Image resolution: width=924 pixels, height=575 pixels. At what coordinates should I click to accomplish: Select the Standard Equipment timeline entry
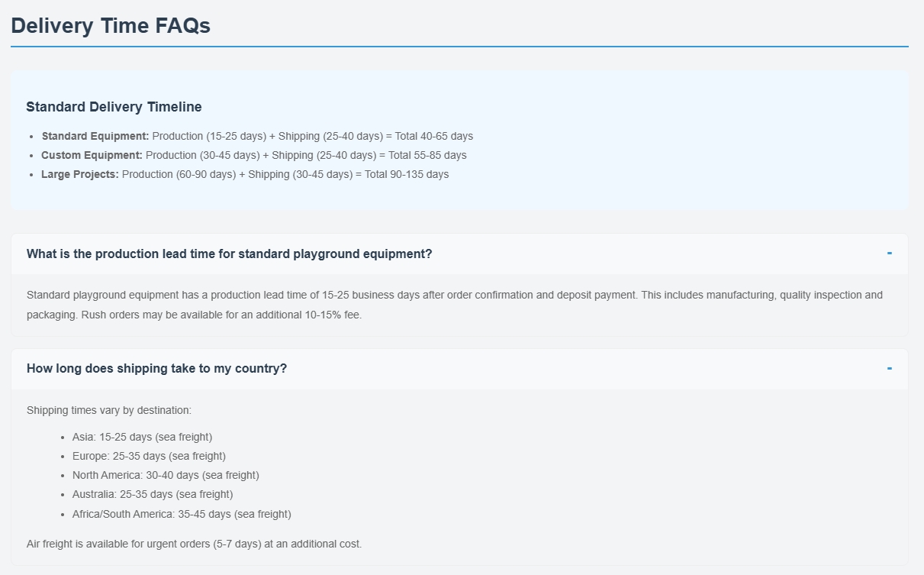pyautogui.click(x=257, y=137)
